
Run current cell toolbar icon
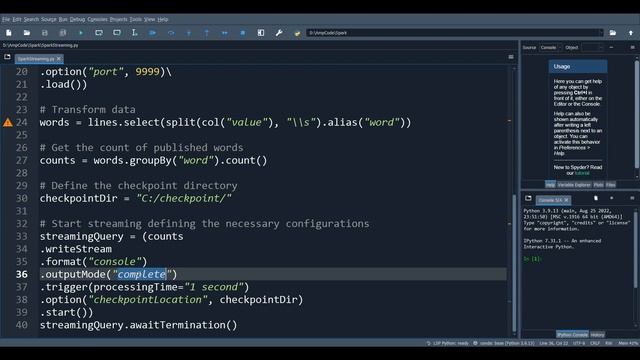(x=99, y=33)
